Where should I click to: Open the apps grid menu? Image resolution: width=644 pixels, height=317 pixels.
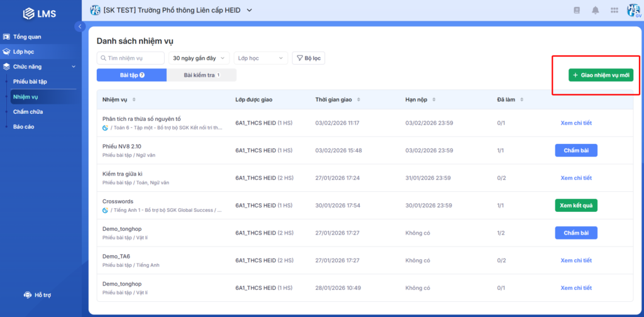point(614,10)
